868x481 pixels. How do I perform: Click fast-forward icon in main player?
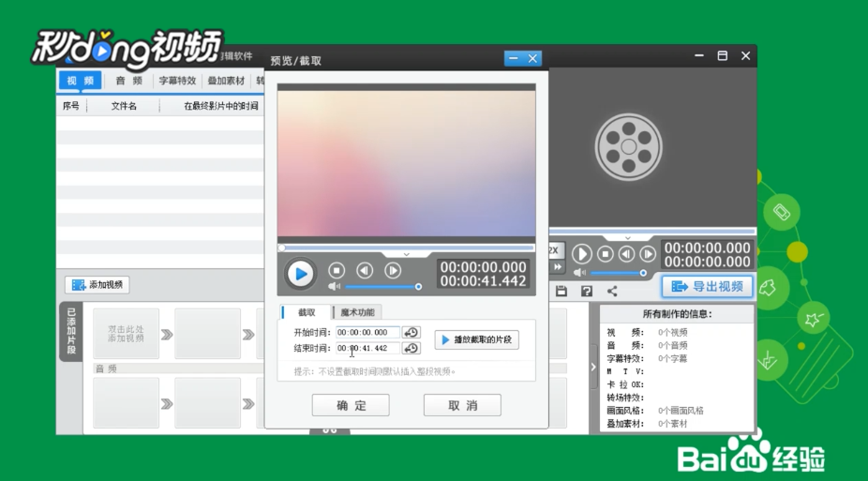point(557,267)
